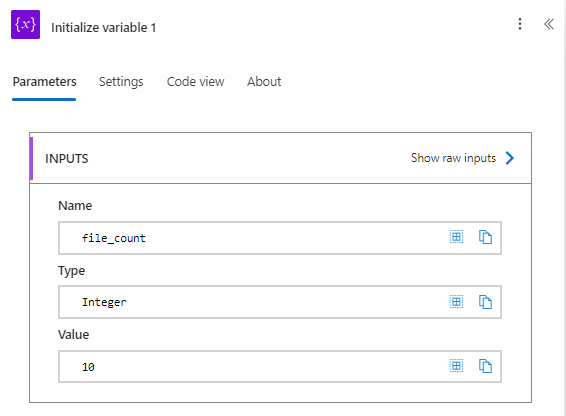
Task: Expand raw inputs with blue chevron
Action: [510, 158]
